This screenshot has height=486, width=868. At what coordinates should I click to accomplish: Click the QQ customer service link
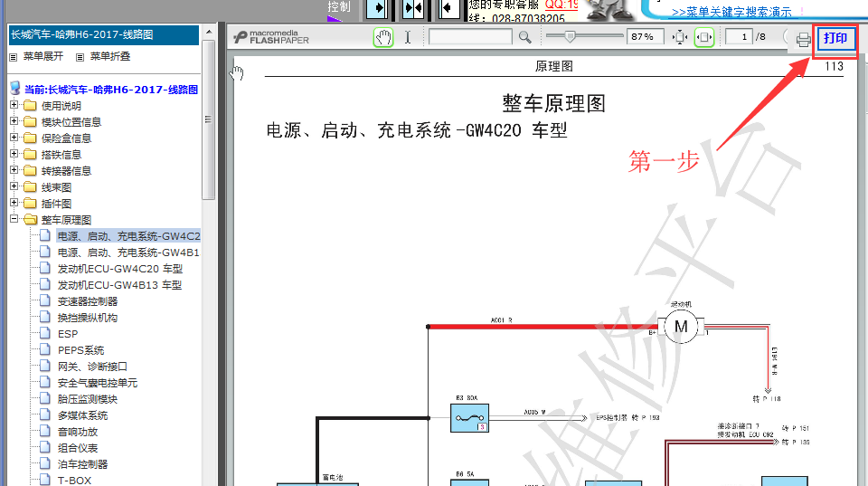coord(561,5)
